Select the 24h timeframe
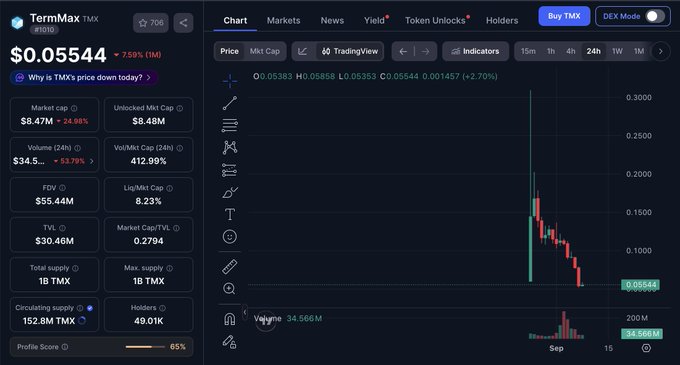The height and width of the screenshot is (365, 680). click(594, 51)
